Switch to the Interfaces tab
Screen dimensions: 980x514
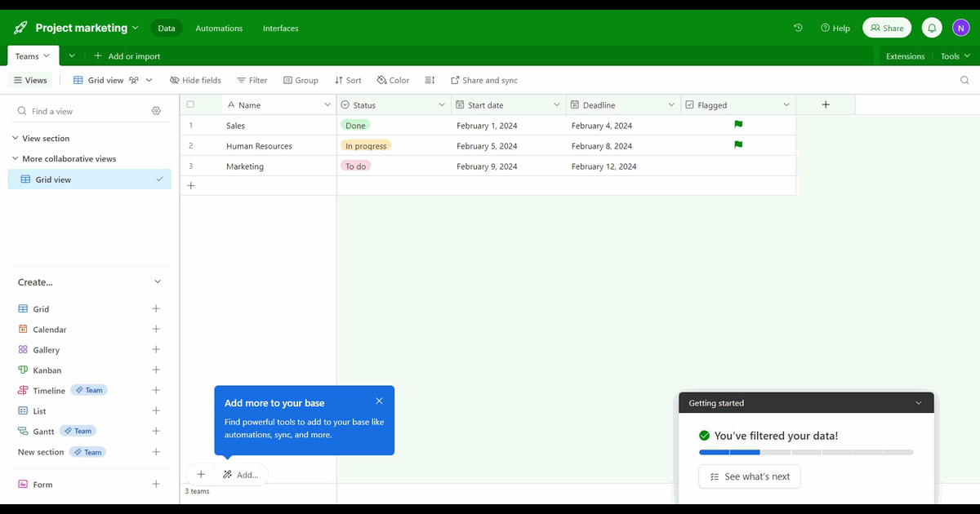pos(280,28)
